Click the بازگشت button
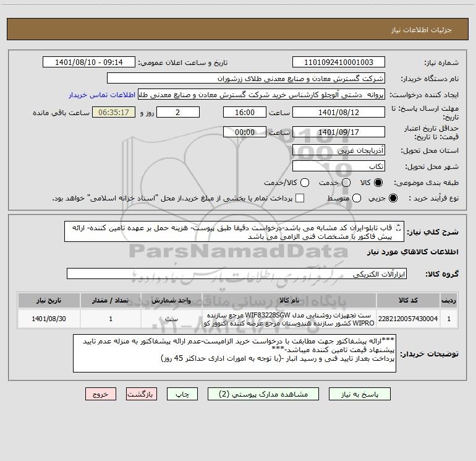 tap(142, 394)
